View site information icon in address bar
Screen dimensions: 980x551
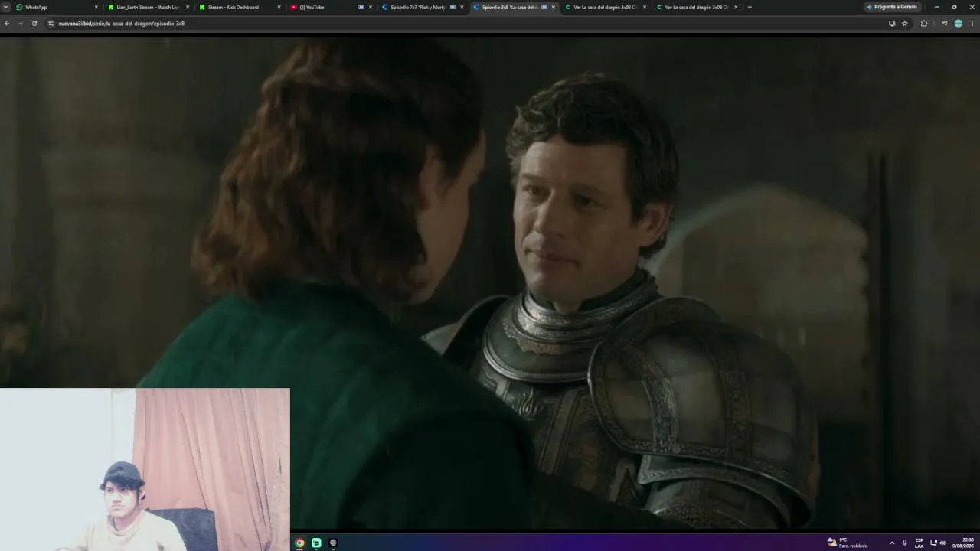[51, 24]
